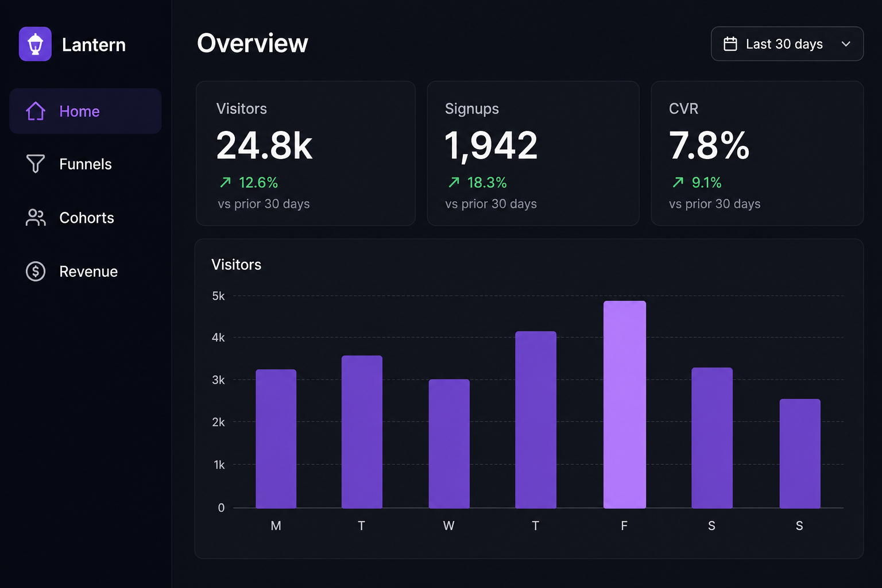Screen dimensions: 882x588
Task: Click the Lantern brand name
Action: pos(94,45)
